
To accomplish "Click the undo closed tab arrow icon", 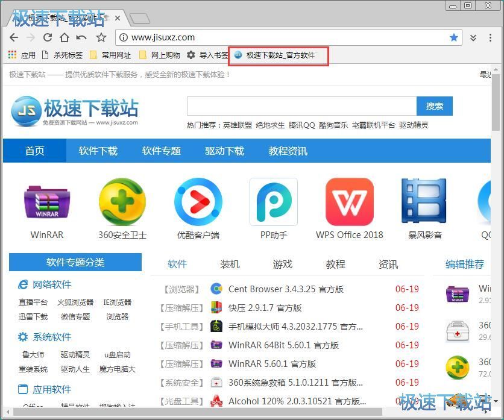I will coord(81,37).
